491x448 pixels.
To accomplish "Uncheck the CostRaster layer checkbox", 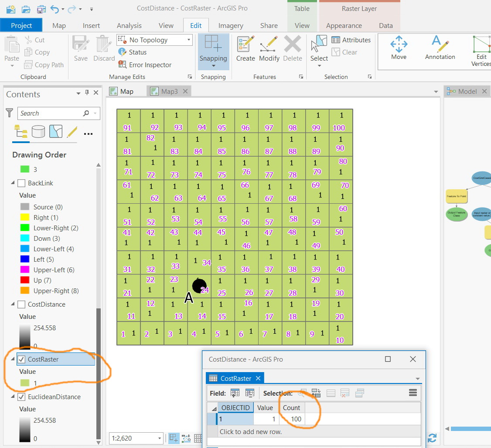I will tap(21, 359).
